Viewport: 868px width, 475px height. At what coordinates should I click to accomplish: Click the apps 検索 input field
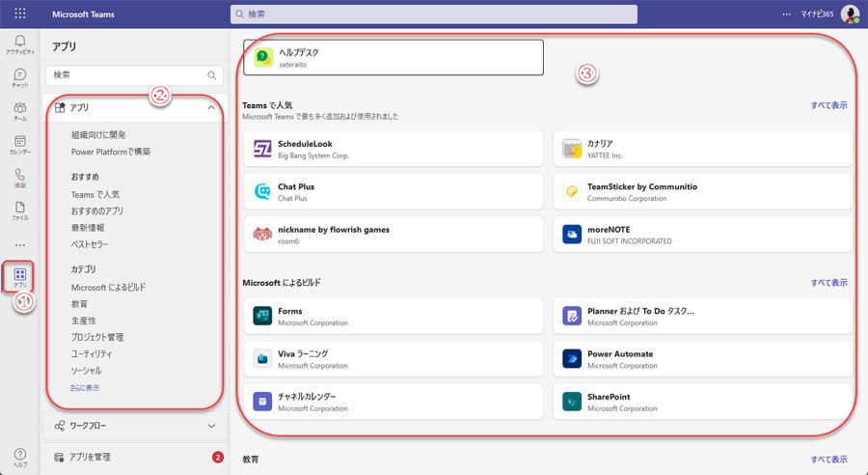(134, 75)
